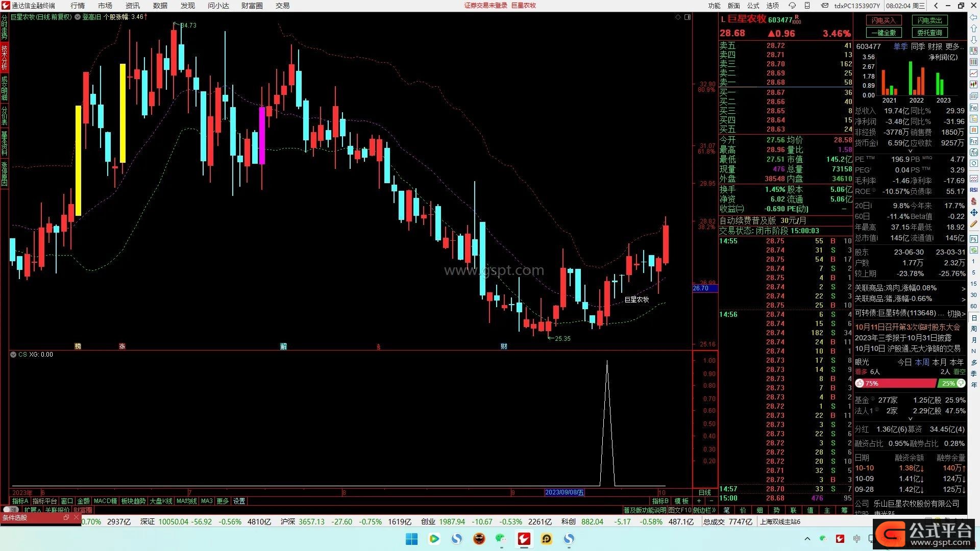Click the 图文F10 button
Screen dimensions: 980x551
(x=679, y=510)
